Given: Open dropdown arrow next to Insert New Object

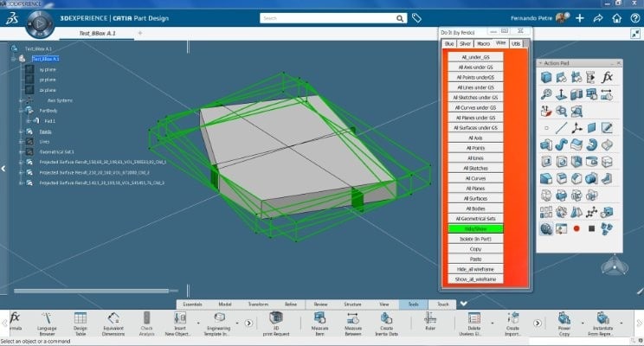Looking at the screenshot, I should (x=198, y=324).
